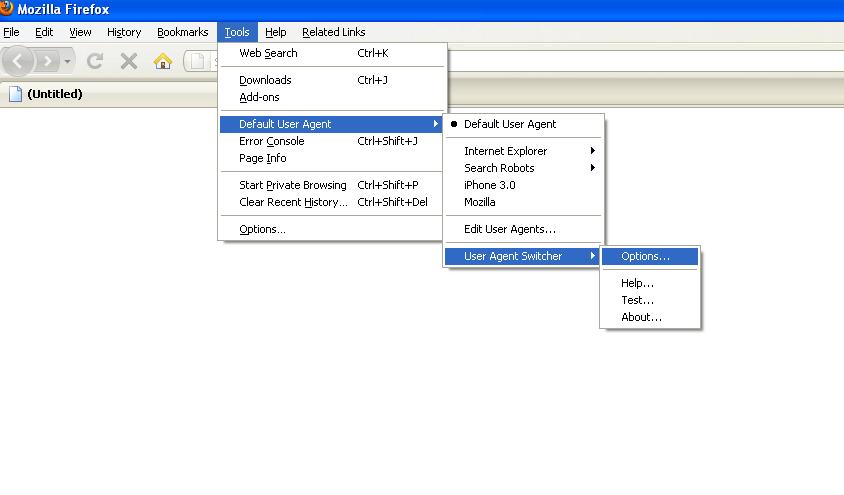Open the Bookmarks menu
The height and width of the screenshot is (495, 844).
pos(182,32)
